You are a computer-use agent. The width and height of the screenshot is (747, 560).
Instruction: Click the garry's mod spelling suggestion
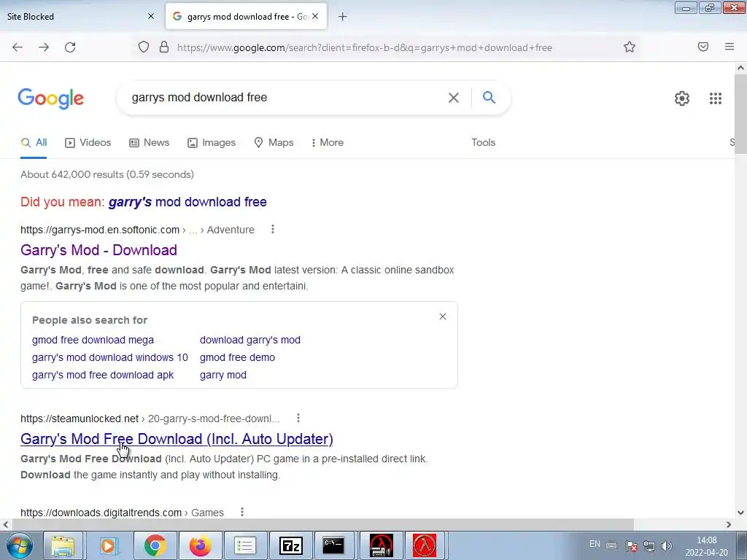[187, 202]
